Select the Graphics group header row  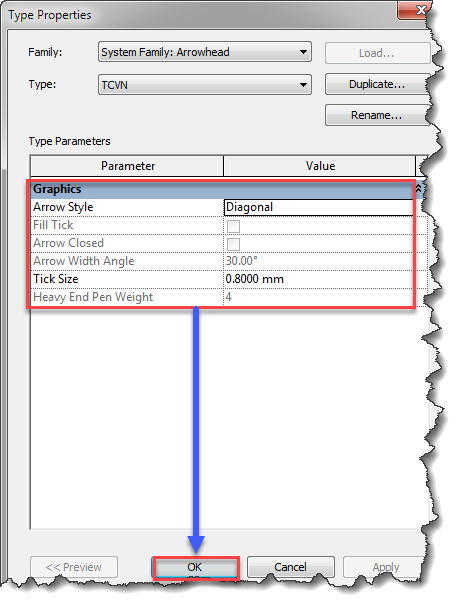pyautogui.click(x=222, y=189)
